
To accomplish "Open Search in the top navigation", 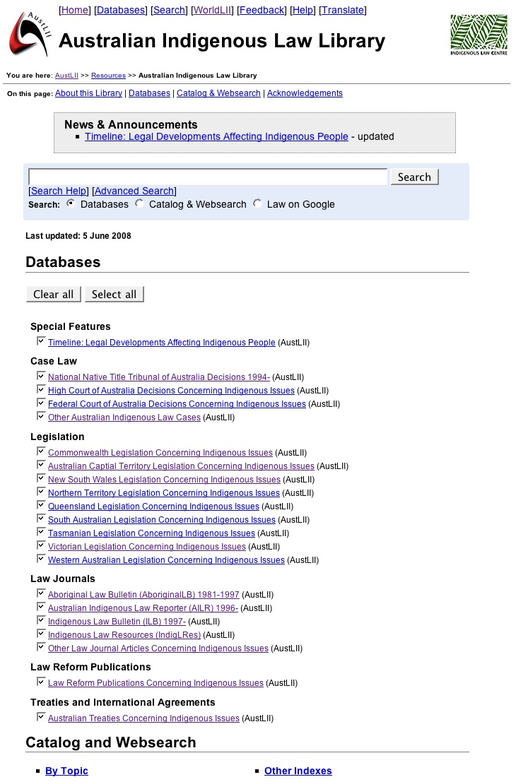I will coord(169,10).
